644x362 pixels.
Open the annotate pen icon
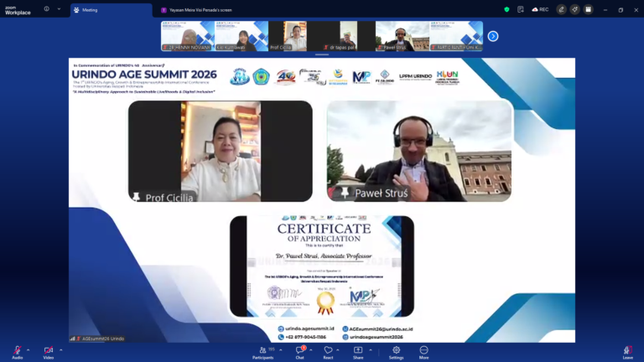coord(561,9)
